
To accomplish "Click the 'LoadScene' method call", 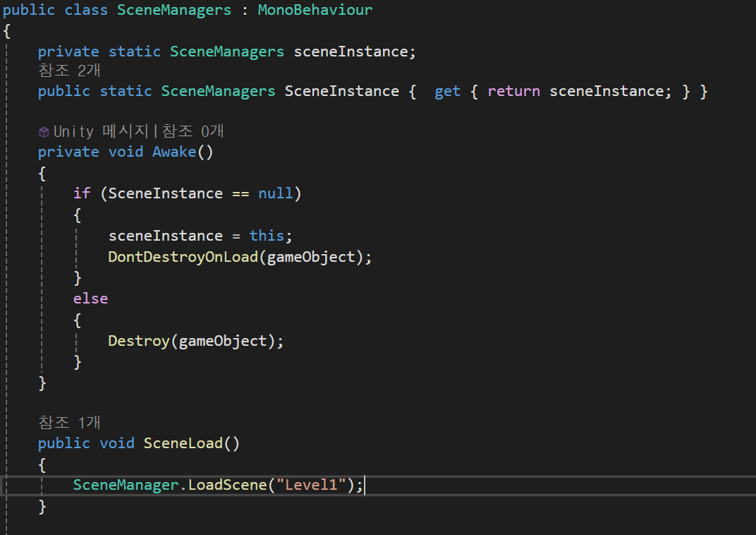I will 227,485.
